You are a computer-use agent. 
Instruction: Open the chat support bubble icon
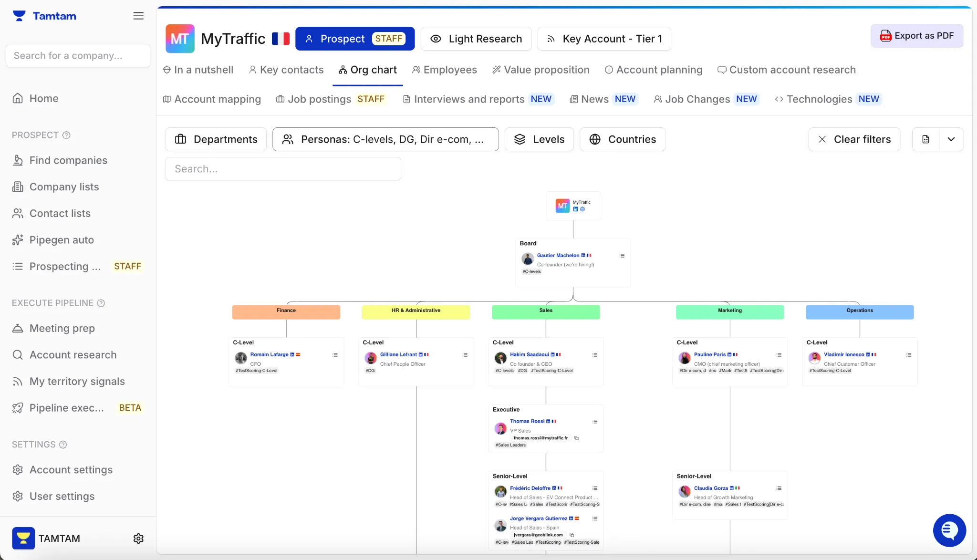pyautogui.click(x=949, y=530)
